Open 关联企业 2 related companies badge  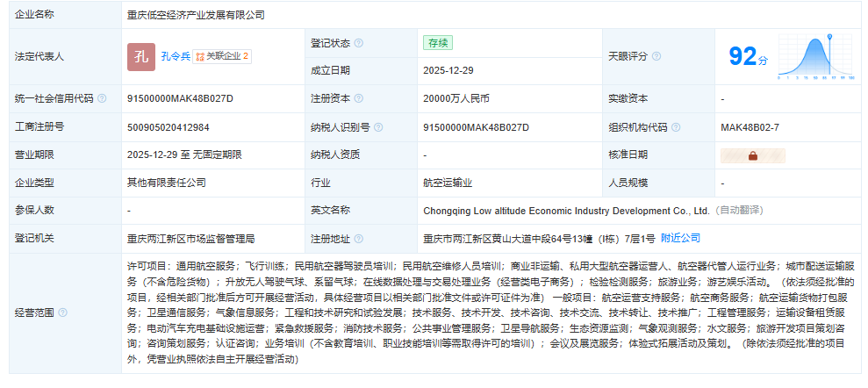point(222,56)
